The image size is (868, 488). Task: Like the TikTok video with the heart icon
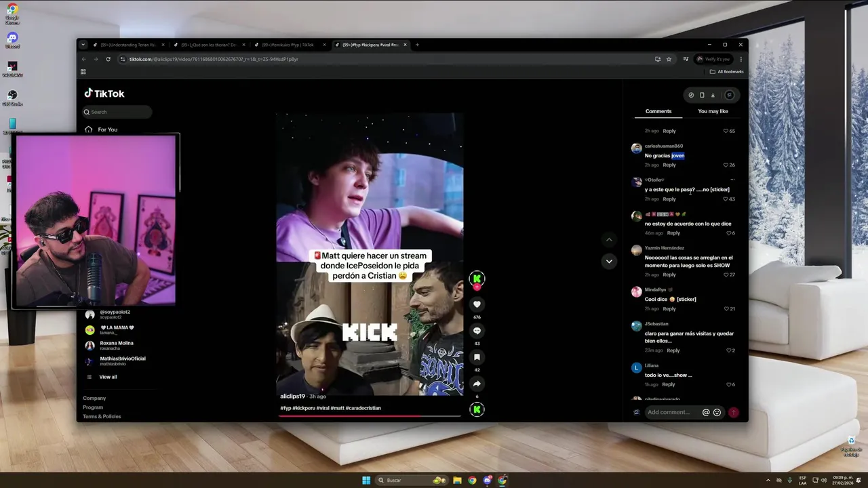[477, 304]
